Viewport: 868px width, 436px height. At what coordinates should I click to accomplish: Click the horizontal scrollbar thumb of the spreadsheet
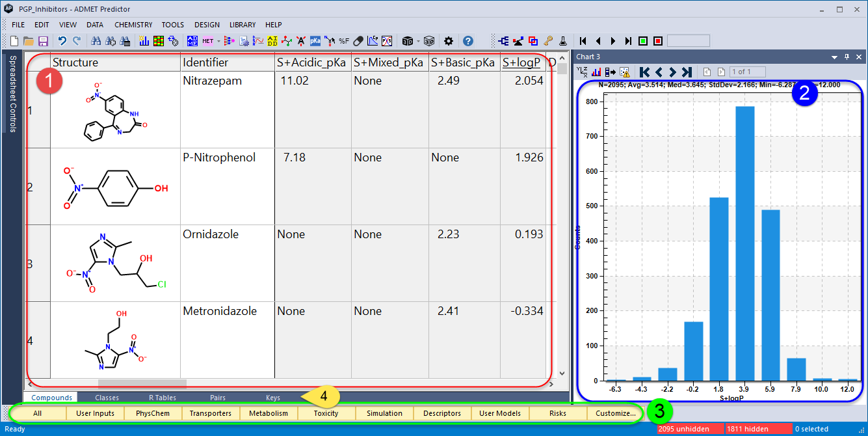(x=142, y=384)
